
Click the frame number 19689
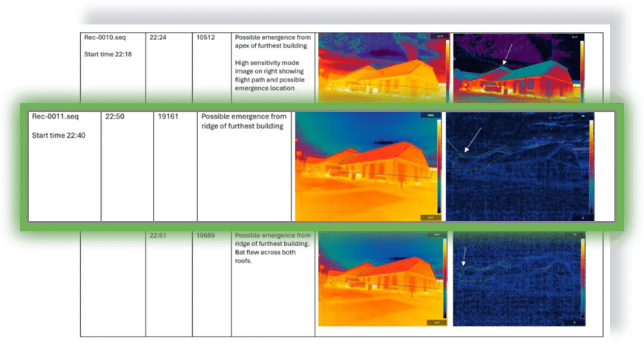[206, 235]
